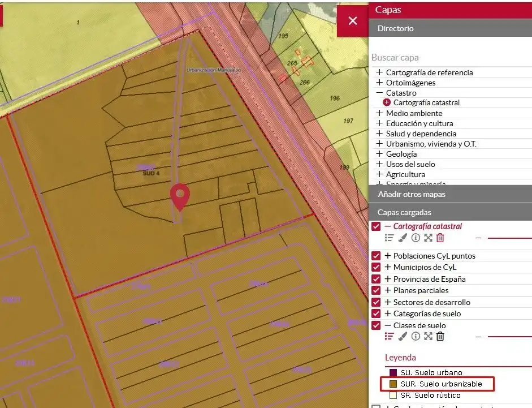Uncheck Categorías de suelo layer

376,313
